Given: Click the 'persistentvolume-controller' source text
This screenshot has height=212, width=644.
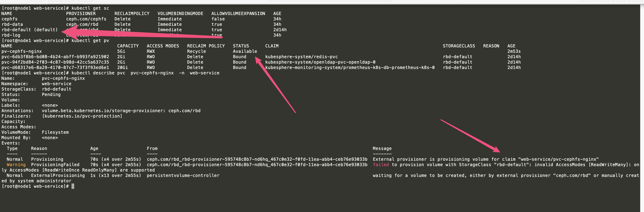Looking at the screenshot, I should pyautogui.click(x=183, y=176).
